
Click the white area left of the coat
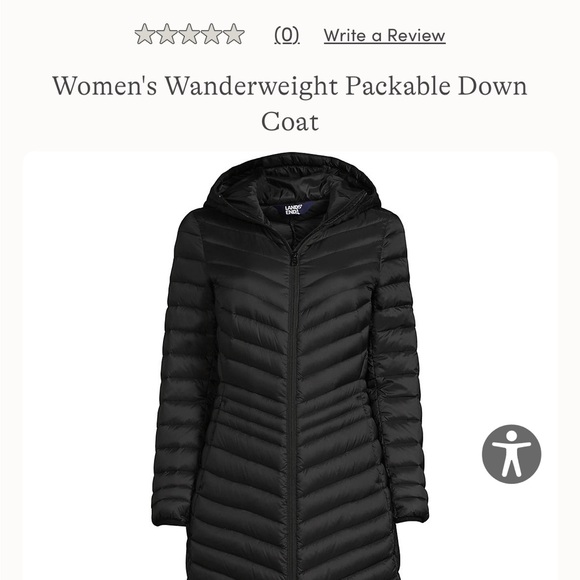pos(87,366)
